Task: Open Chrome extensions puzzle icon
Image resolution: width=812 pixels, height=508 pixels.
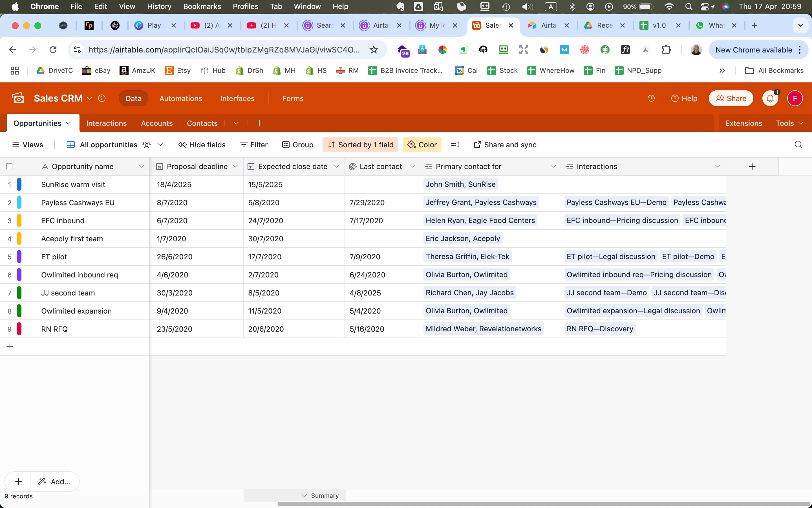Action: pyautogui.click(x=666, y=50)
